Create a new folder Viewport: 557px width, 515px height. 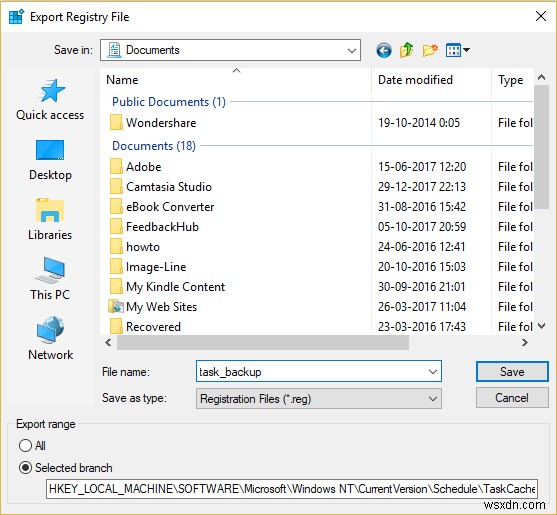pos(430,50)
